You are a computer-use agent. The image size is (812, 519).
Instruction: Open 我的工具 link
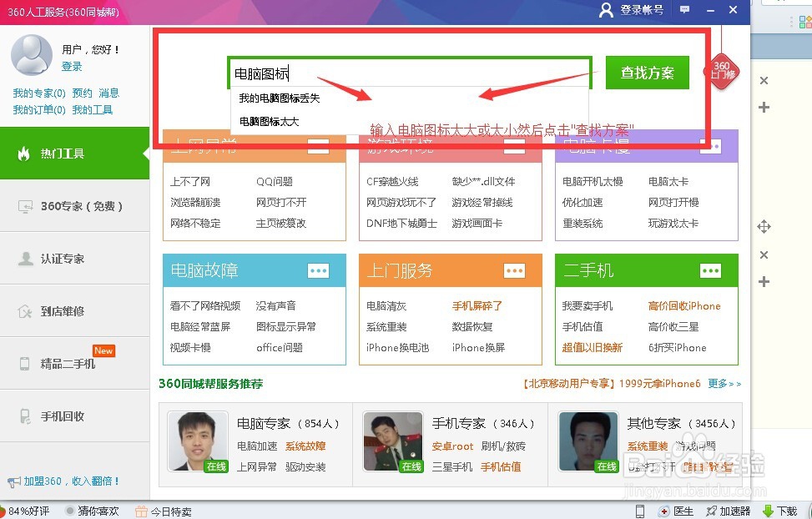[92, 110]
